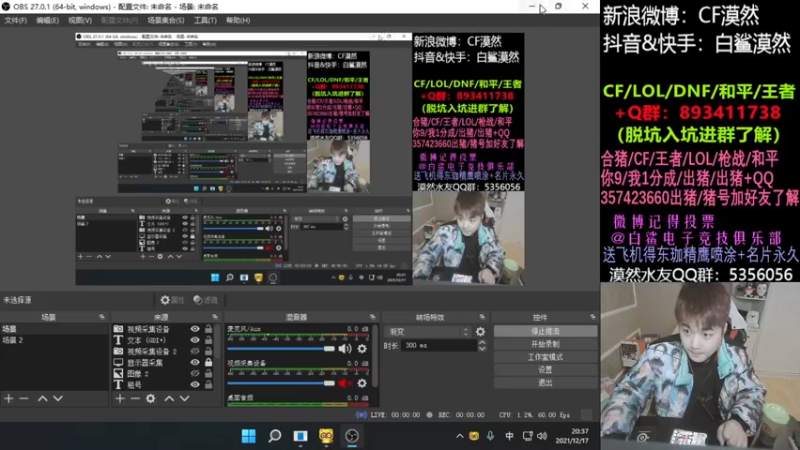Open source properties gear in Sources toolbar
The image size is (800, 450).
(151, 398)
